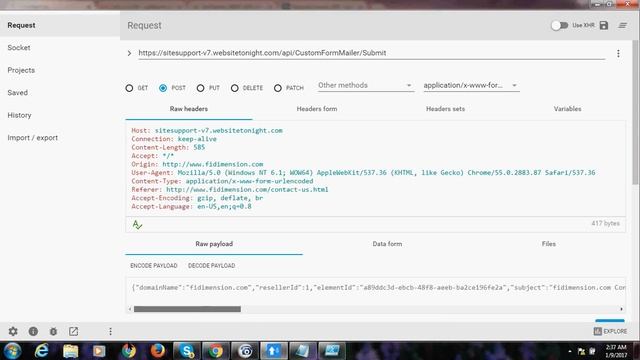
Task: Switch to Headers sets tab
Action: (x=445, y=109)
